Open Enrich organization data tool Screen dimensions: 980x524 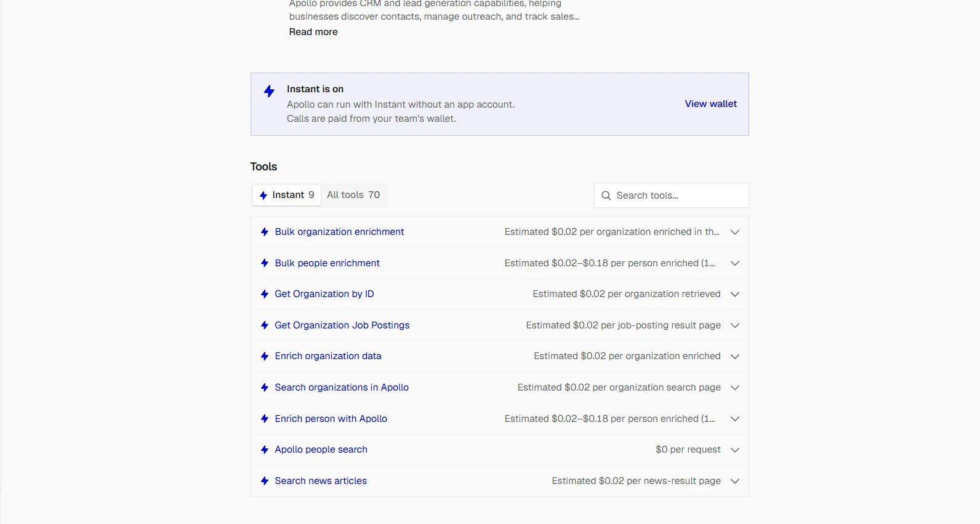[328, 356]
